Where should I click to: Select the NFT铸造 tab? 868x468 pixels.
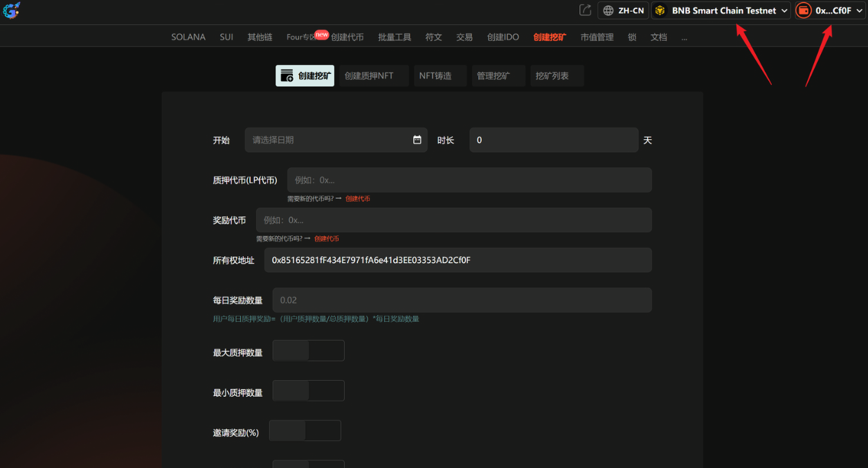(x=440, y=75)
